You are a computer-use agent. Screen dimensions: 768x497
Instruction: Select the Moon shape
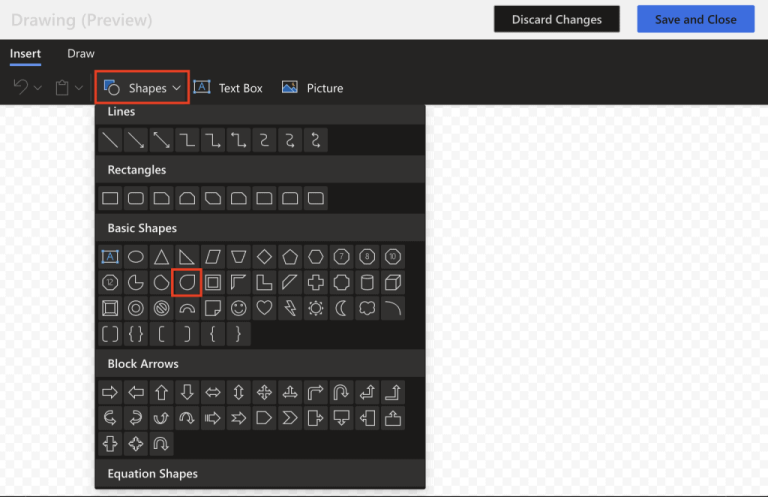(x=341, y=308)
